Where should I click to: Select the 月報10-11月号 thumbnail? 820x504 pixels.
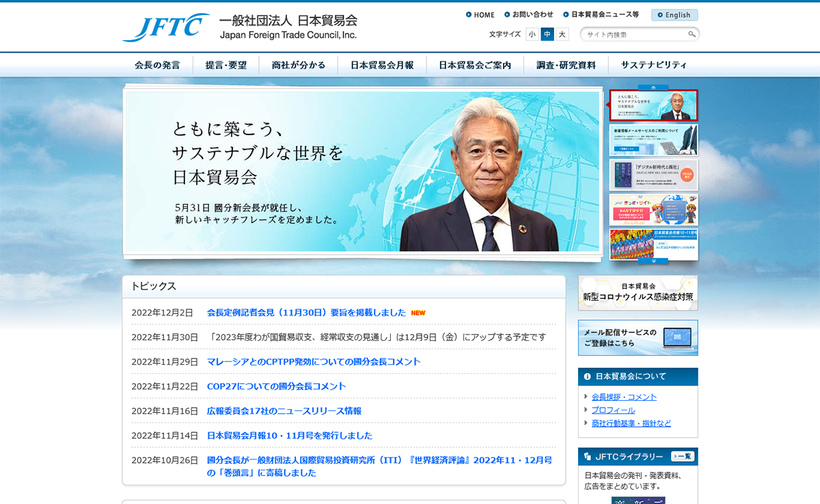(653, 244)
